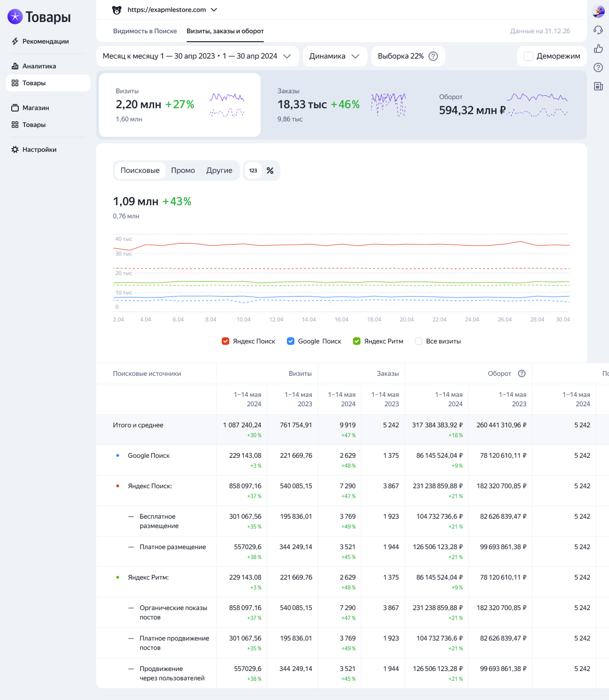
Task: Click the Яндекс Поиск: row label in the table
Action: (150, 486)
